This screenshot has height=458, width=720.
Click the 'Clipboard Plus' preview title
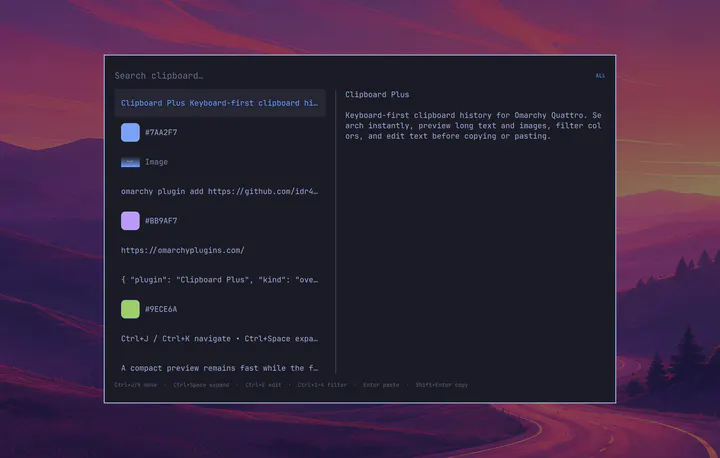[x=377, y=95]
